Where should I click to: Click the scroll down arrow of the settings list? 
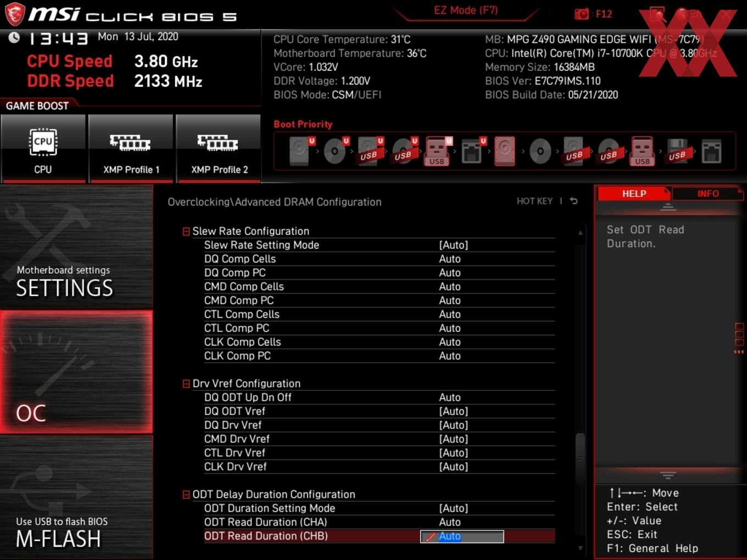pos(580,548)
